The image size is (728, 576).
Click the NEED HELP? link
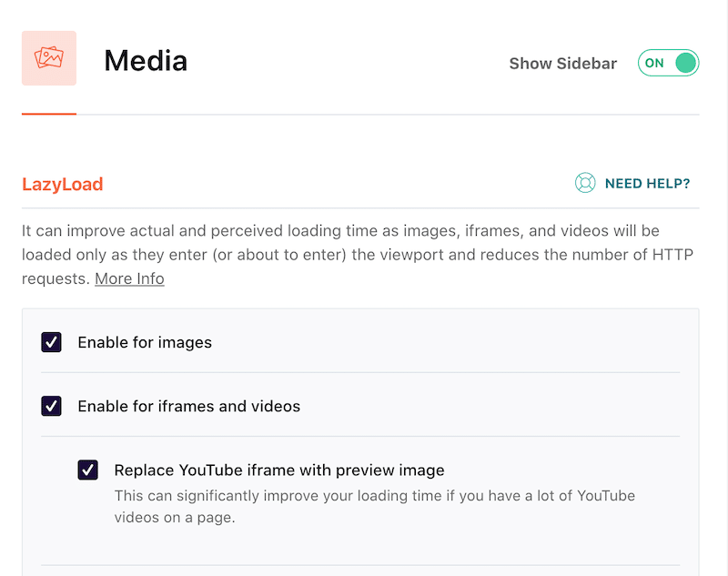click(x=648, y=183)
